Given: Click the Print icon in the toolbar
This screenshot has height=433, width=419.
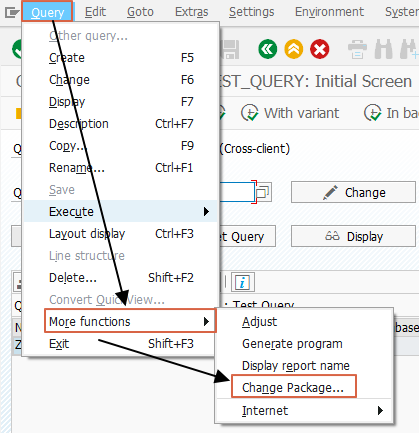Looking at the screenshot, I should click(x=357, y=49).
